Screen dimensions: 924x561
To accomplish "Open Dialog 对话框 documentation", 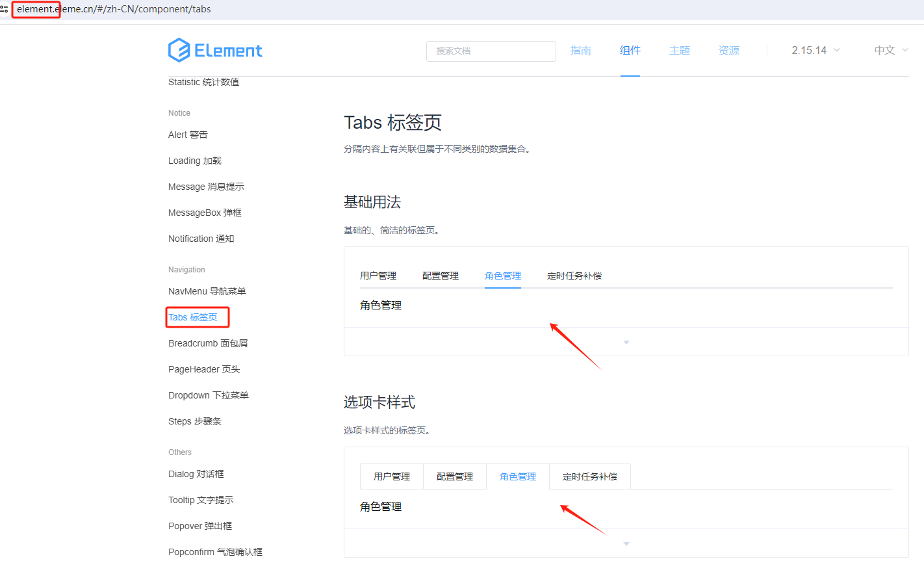I will (x=195, y=474).
